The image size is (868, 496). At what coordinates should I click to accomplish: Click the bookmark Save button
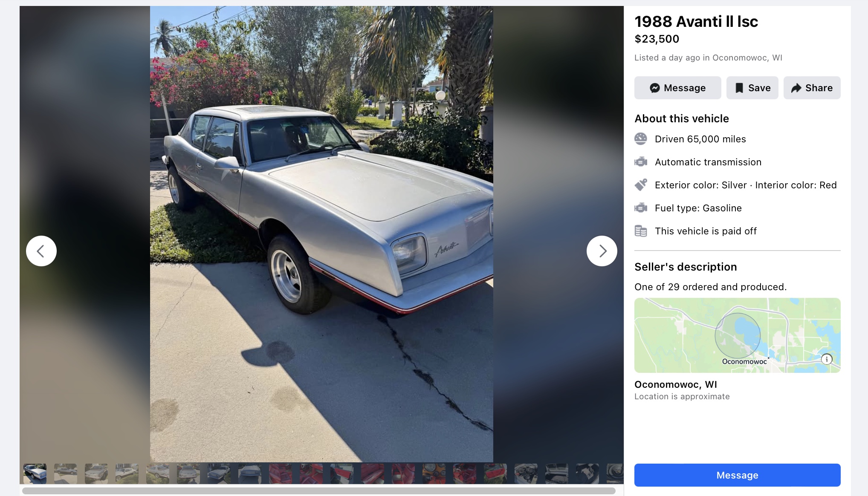(x=752, y=88)
